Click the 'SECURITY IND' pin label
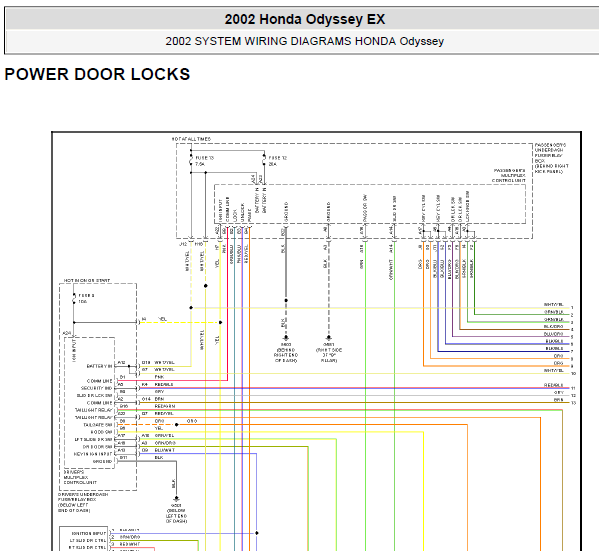This screenshot has height=551, width=599. tap(96, 388)
